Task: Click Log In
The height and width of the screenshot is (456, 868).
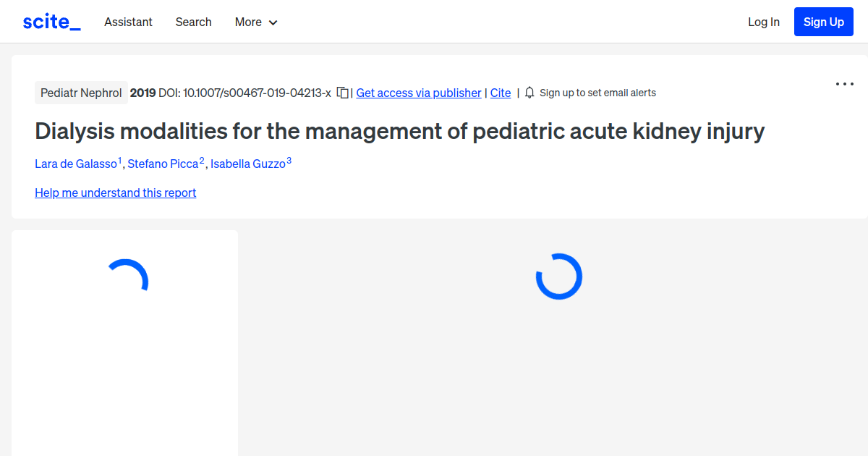Action: pyautogui.click(x=764, y=22)
